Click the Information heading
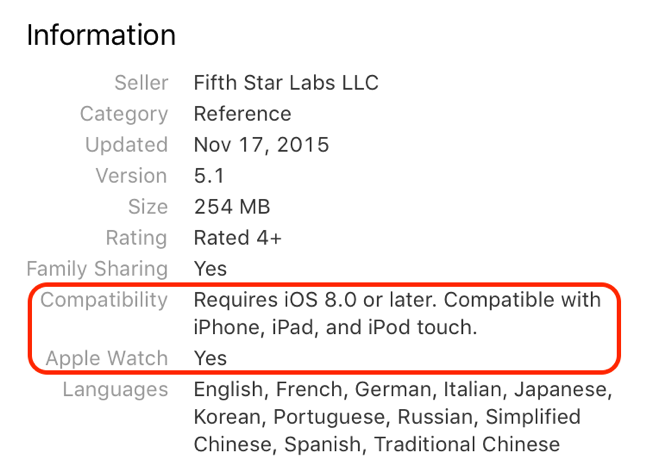Screen dimensions: 647x472 click(x=101, y=35)
